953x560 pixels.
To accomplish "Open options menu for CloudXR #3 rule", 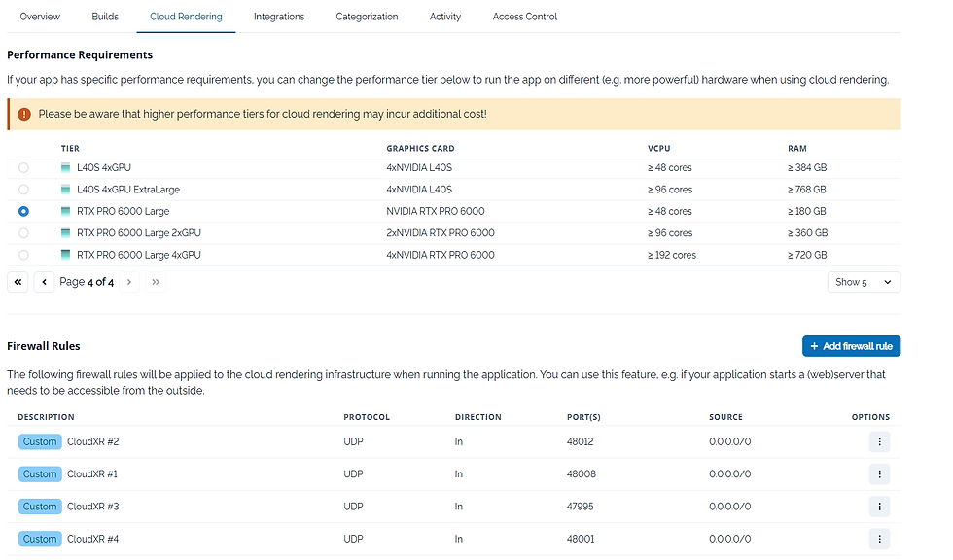I will [879, 506].
